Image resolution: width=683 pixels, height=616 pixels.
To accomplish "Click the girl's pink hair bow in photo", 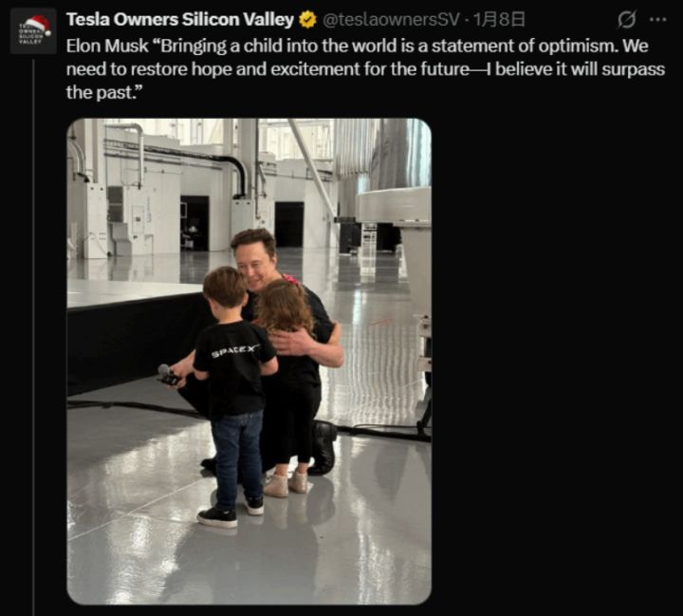I will tap(289, 281).
